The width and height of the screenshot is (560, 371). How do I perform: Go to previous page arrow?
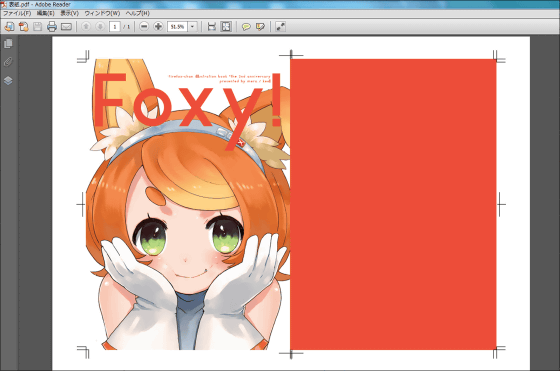point(86,26)
